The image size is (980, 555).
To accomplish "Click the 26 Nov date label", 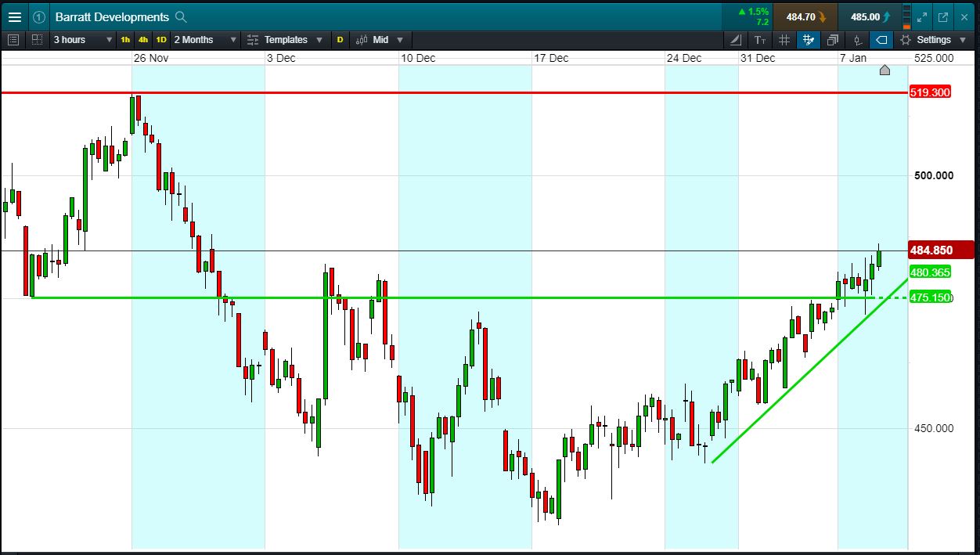I will pyautogui.click(x=151, y=58).
